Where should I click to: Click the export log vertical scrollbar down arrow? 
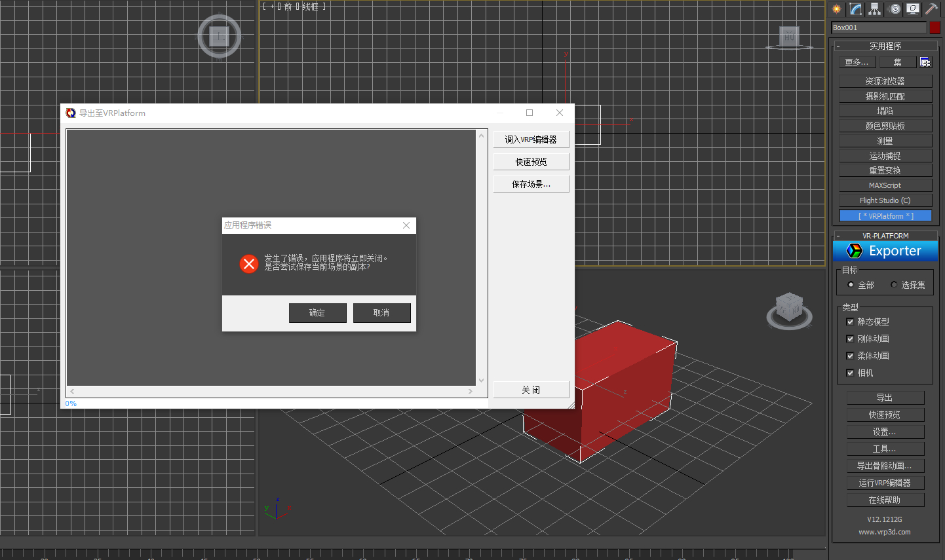click(482, 380)
